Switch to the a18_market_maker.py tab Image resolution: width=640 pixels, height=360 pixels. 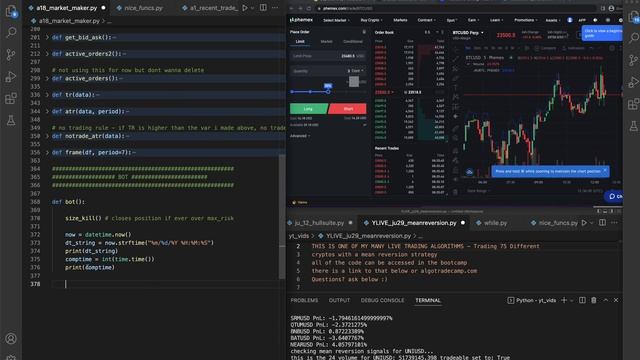coord(67,8)
